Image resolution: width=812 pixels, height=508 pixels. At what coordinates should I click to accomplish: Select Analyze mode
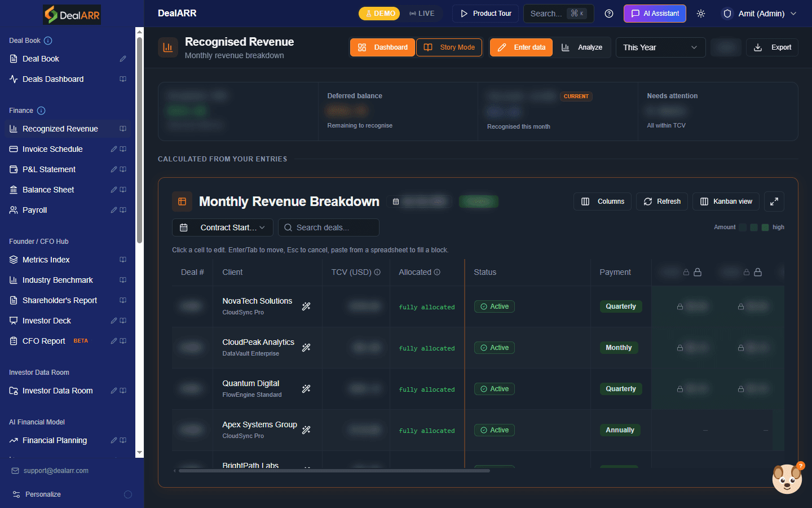coord(582,47)
